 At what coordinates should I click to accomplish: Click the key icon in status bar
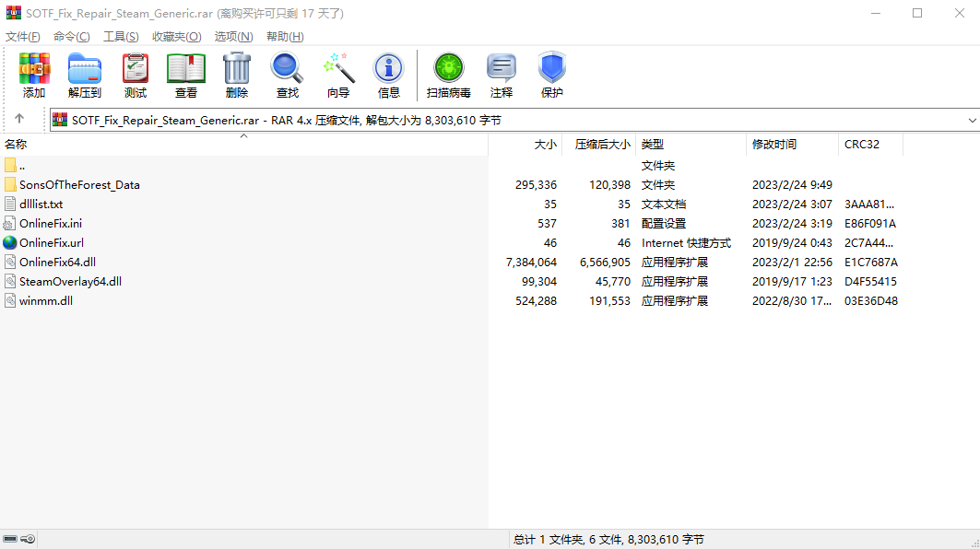(x=28, y=539)
